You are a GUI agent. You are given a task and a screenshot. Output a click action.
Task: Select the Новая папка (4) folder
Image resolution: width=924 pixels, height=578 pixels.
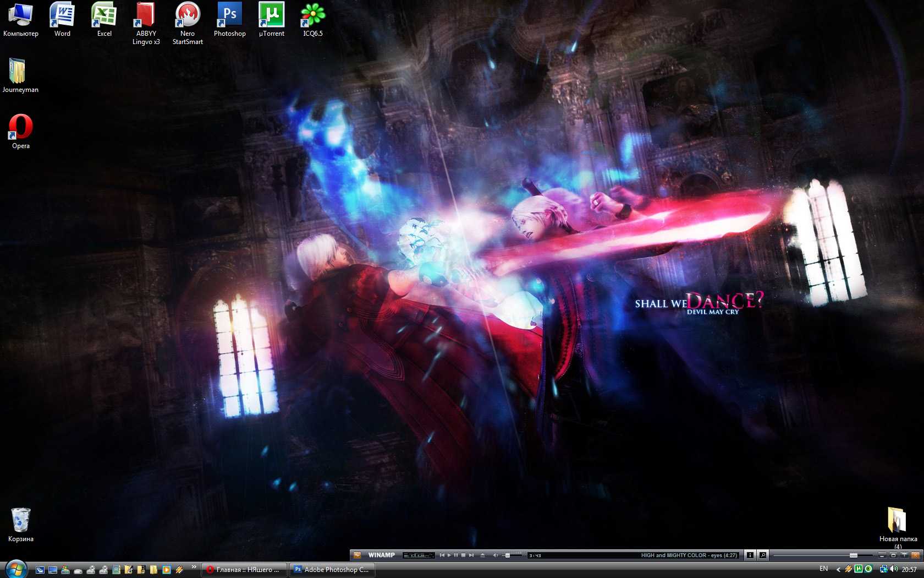click(x=898, y=527)
